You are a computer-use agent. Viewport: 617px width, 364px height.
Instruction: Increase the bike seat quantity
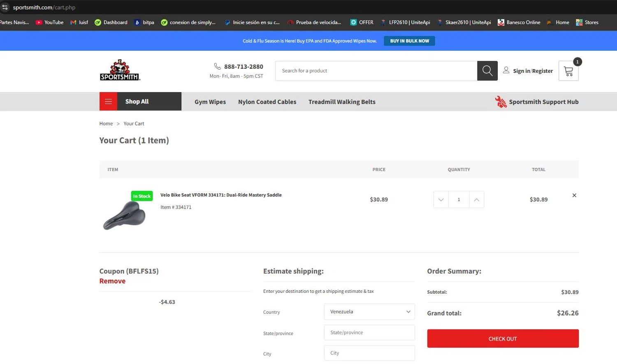pyautogui.click(x=476, y=199)
